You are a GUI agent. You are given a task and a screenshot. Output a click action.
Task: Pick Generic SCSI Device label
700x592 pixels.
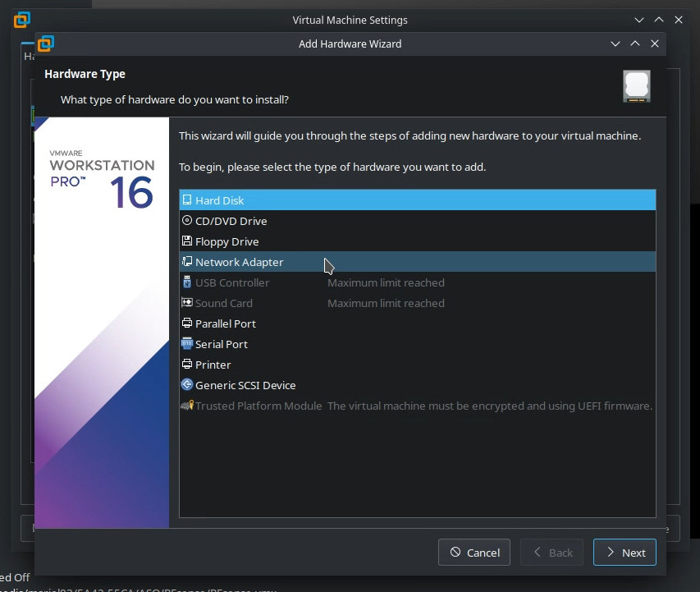(x=245, y=385)
